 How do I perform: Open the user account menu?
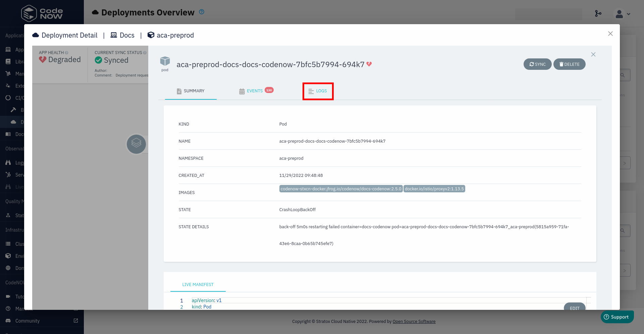(x=623, y=14)
